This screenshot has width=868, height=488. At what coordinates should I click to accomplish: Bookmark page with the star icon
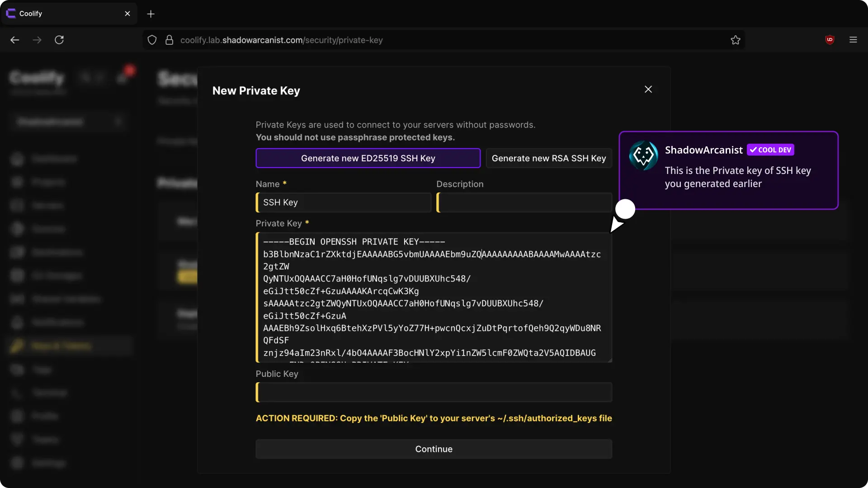tap(736, 40)
